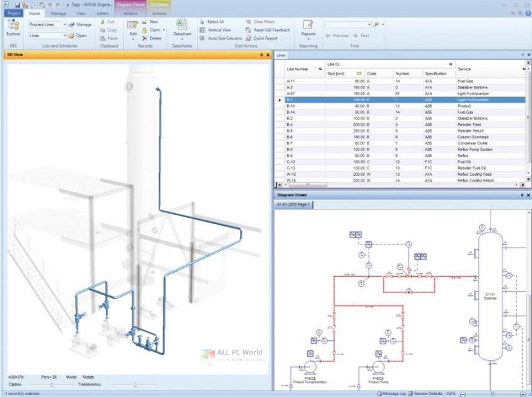This screenshot has width=532, height=397.
Task: Expand the Find search dropdown
Action: [x=369, y=24]
